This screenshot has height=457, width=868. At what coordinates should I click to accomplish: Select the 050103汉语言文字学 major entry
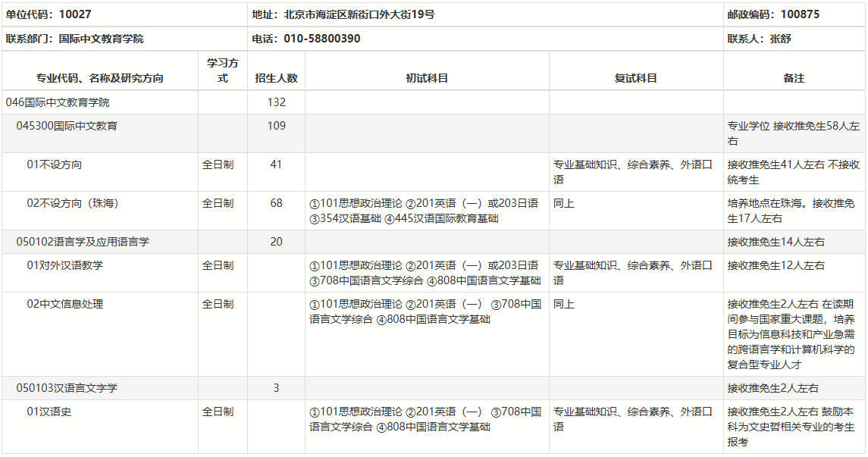pos(67,388)
